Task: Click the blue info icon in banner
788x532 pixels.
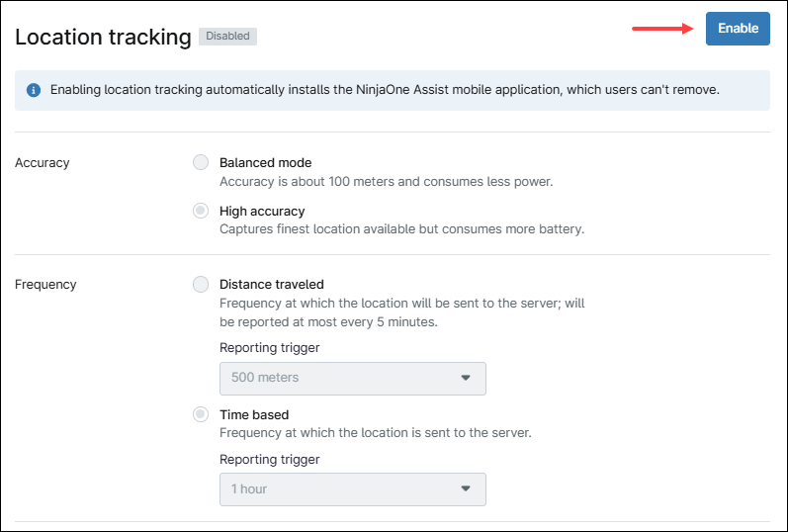Action: point(34,90)
